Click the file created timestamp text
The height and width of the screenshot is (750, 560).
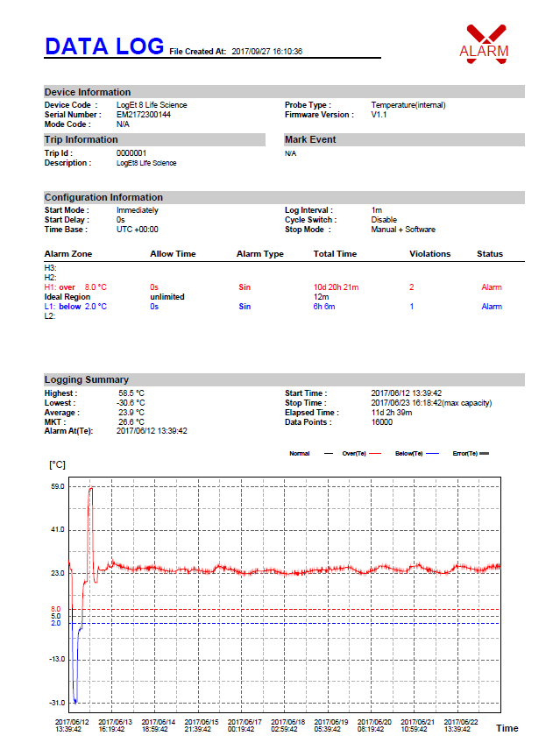(266, 52)
